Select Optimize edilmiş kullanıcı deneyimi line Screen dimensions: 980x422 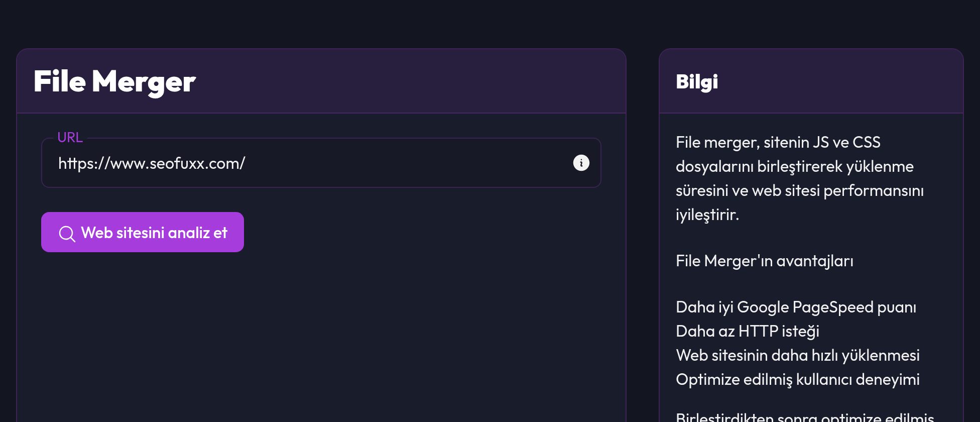tap(798, 379)
